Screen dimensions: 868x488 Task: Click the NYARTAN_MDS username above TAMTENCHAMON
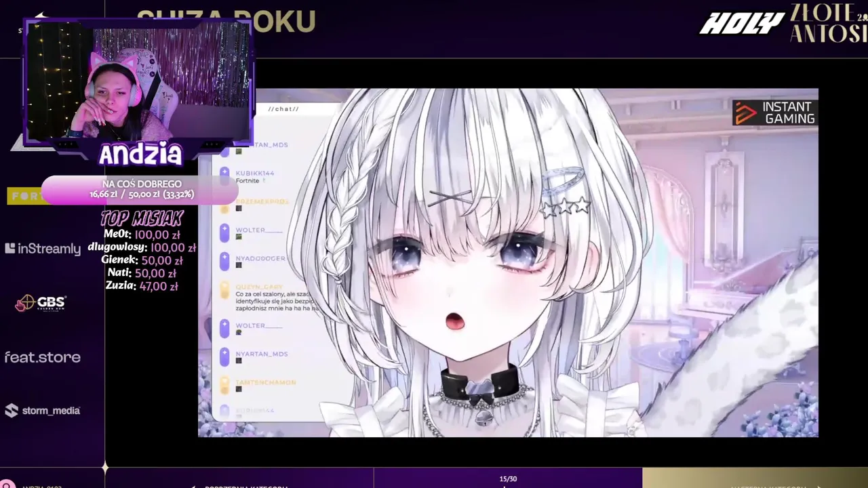click(x=262, y=354)
